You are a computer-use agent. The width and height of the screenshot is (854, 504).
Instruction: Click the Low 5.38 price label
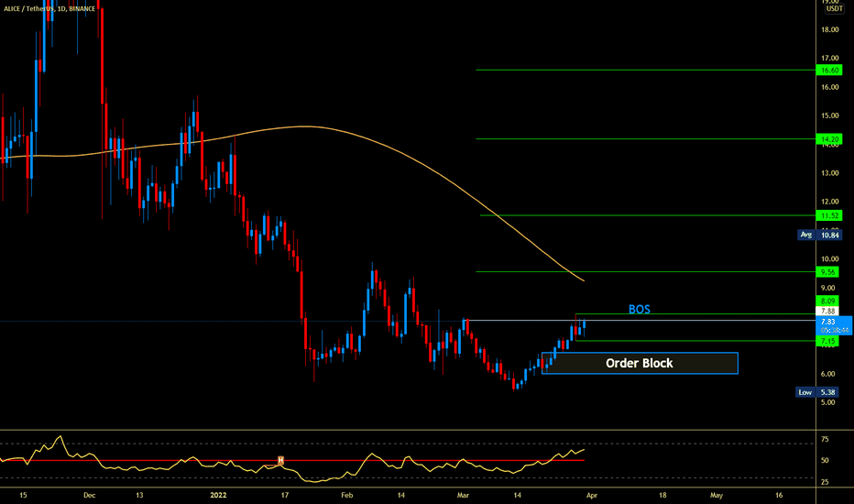click(x=817, y=392)
